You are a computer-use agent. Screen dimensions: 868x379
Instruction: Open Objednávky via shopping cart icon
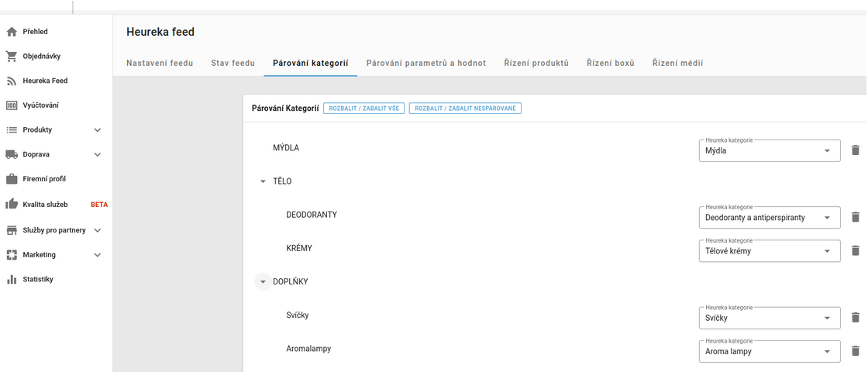point(12,57)
